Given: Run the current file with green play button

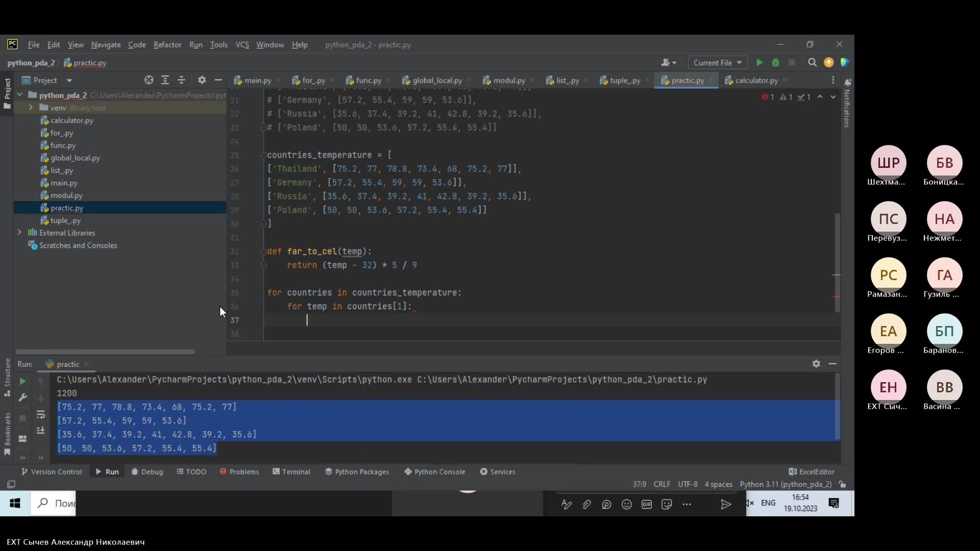Looking at the screenshot, I should (759, 62).
